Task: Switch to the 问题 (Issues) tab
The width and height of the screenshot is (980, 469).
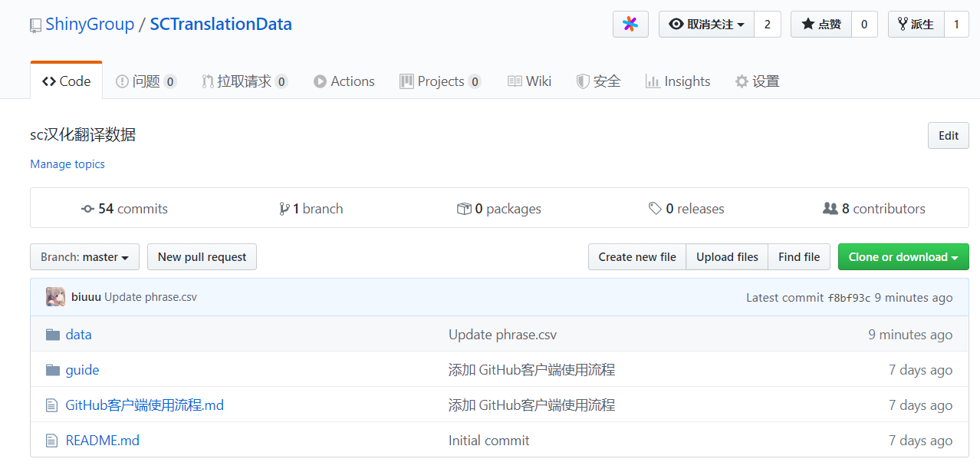Action: pyautogui.click(x=146, y=81)
